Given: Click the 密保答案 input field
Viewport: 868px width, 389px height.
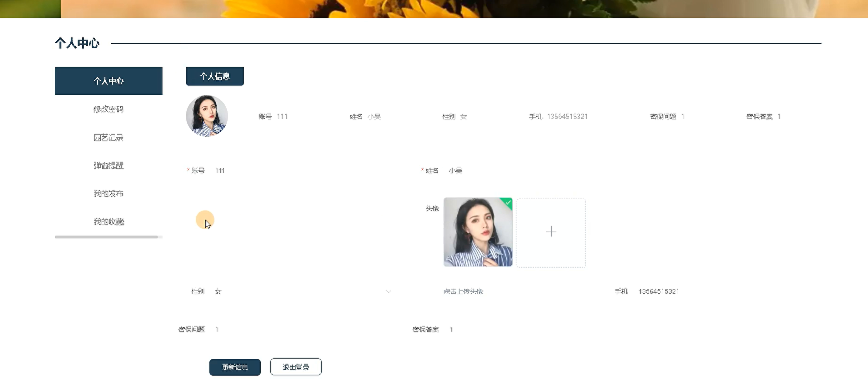Looking at the screenshot, I should (x=537, y=330).
